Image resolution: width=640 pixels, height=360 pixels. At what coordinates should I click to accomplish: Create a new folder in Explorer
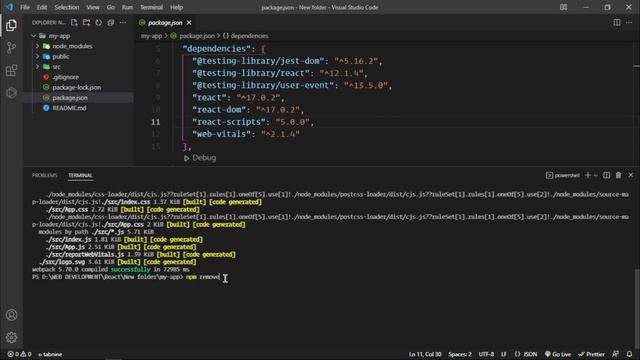tap(87, 23)
